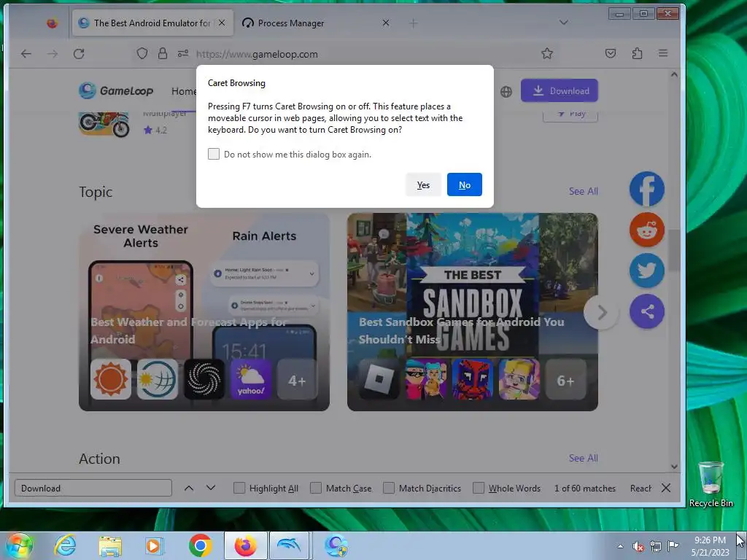
Task: Click the page scroll down arrow
Action: (674, 466)
